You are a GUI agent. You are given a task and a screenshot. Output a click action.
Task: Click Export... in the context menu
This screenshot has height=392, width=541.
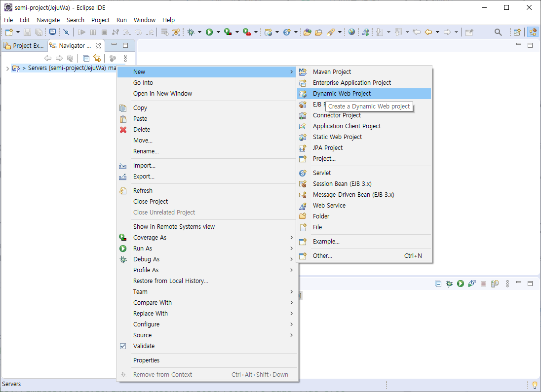point(207,177)
